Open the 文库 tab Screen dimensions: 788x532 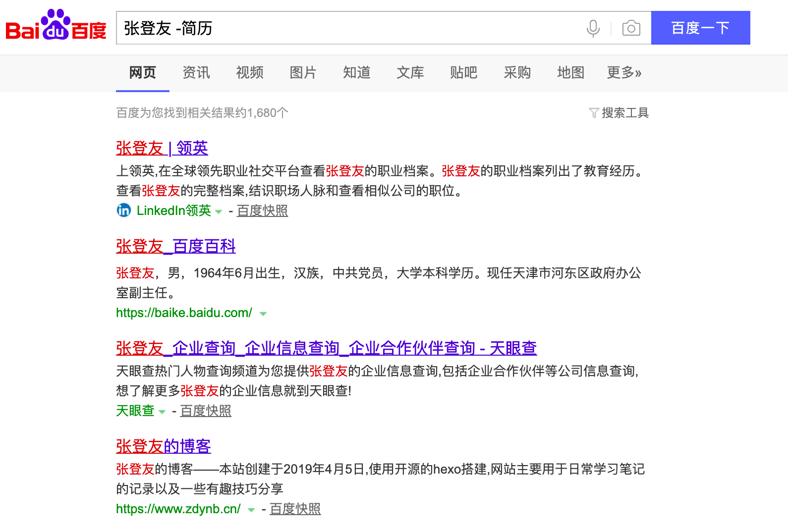click(410, 73)
